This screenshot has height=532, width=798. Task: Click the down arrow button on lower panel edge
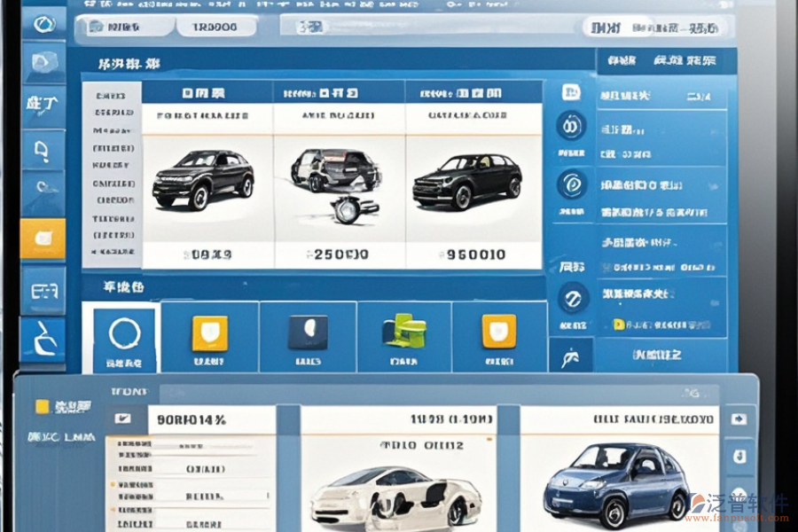pos(738,458)
